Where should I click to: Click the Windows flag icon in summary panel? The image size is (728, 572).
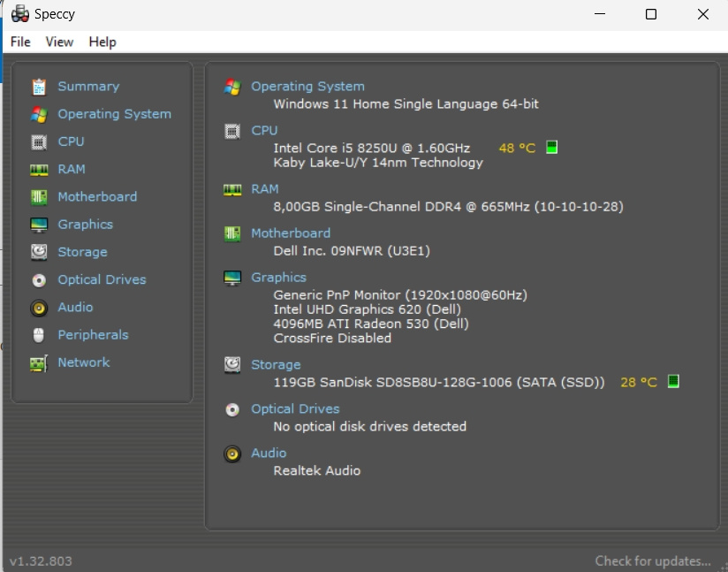[232, 87]
